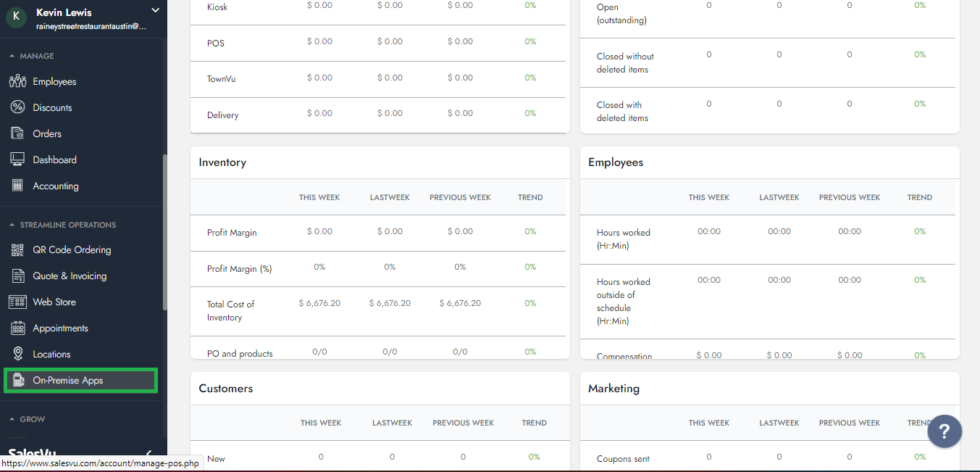Open the help question mark button
This screenshot has height=472, width=980.
click(x=945, y=431)
